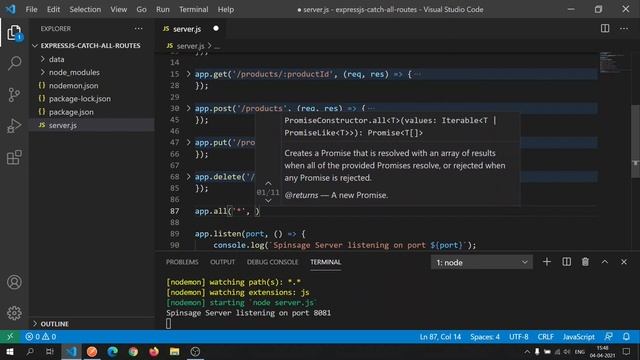This screenshot has width=640, height=360.
Task: Change indentation via 'Spaces: 4'
Action: [x=484, y=337]
